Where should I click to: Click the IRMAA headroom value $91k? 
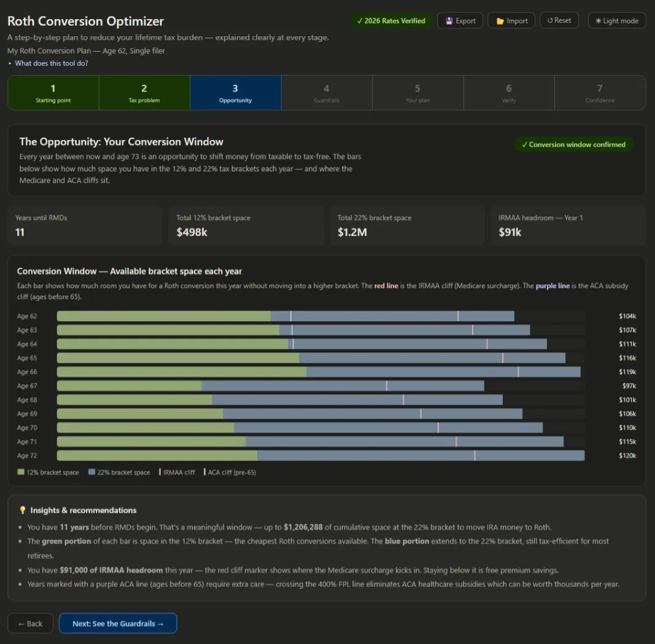coord(510,232)
